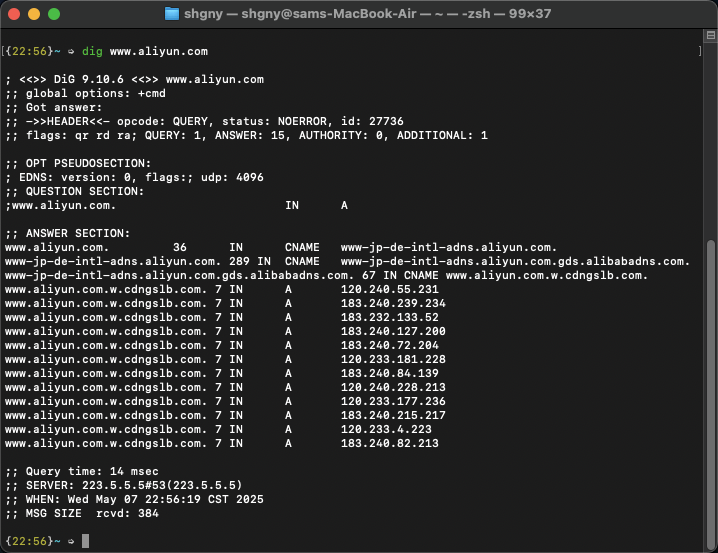Click 'www.aliyun.com' in the command line
Image resolution: width=718 pixels, height=553 pixels.
[x=159, y=51]
